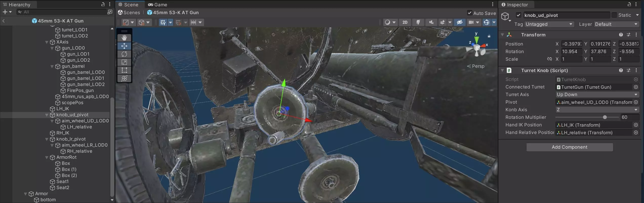Collapse the ArmorRot tree node
The width and height of the screenshot is (644, 203).
pos(47,157)
